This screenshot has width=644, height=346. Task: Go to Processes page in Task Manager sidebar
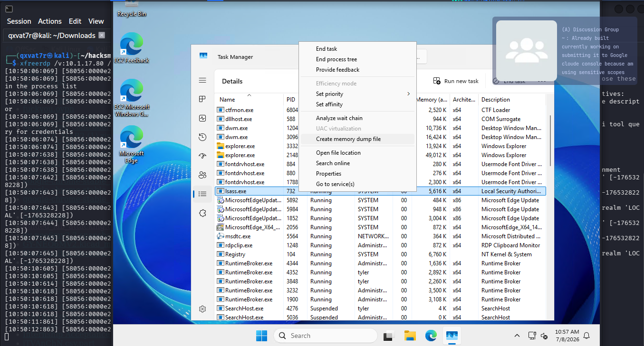202,99
